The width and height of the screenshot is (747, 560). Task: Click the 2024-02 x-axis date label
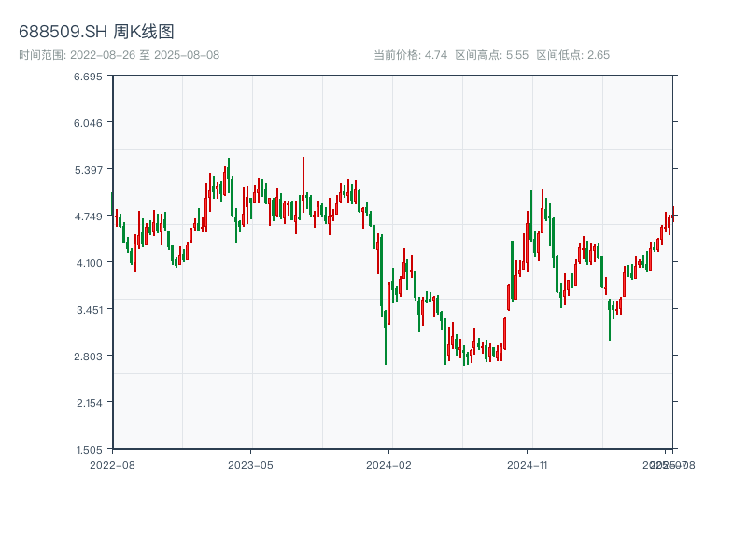pos(388,464)
